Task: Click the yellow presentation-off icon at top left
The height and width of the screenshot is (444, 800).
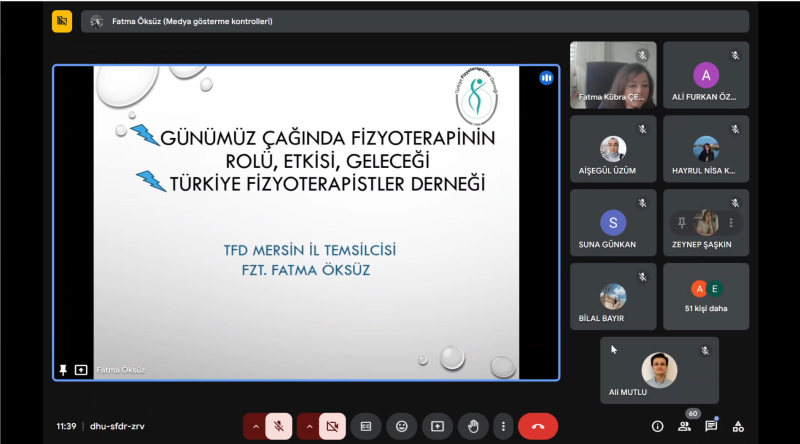Action: pos(62,21)
